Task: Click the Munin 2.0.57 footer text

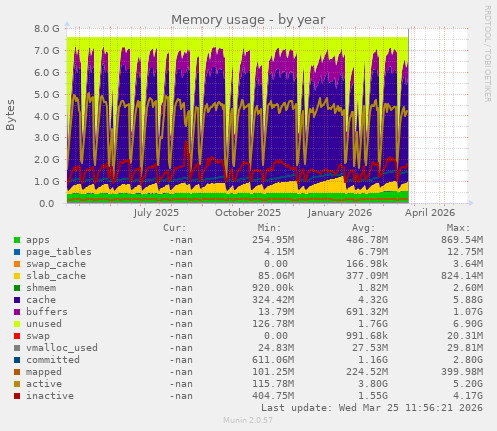Action: coord(248,420)
